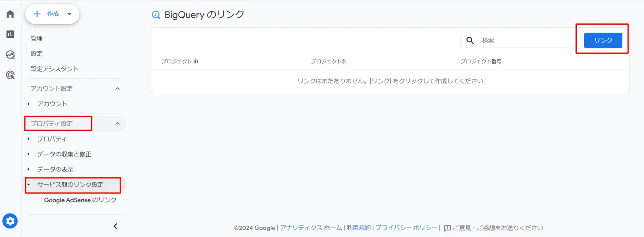644x237 pixels.
Task: Click the プロパティ設定 section header label
Action: (x=52, y=123)
